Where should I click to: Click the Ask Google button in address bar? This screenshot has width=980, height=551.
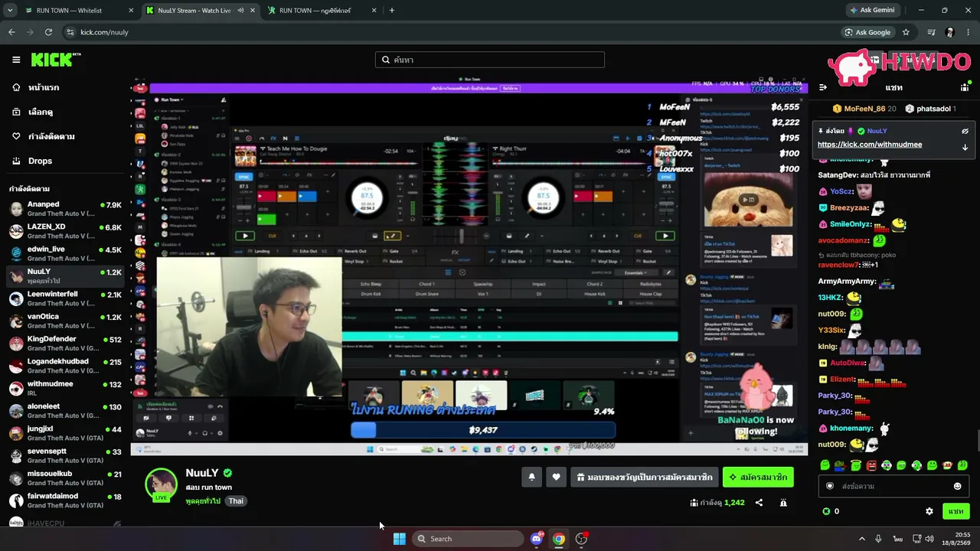click(867, 32)
